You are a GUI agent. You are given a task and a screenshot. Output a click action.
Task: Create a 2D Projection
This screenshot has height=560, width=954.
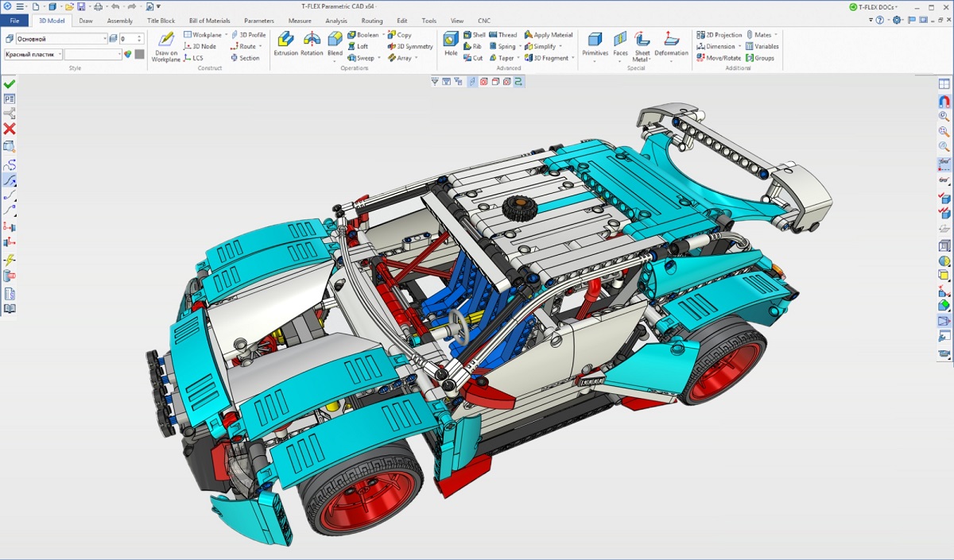pyautogui.click(x=719, y=35)
